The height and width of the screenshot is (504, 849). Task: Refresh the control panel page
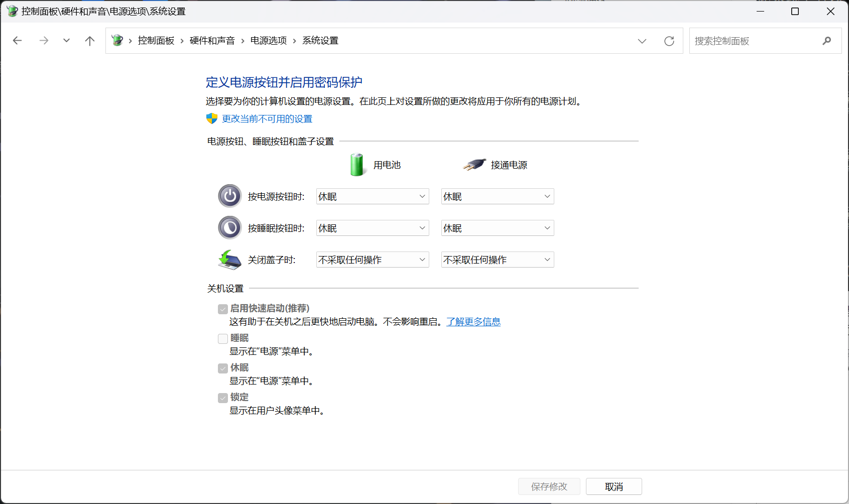pos(669,41)
